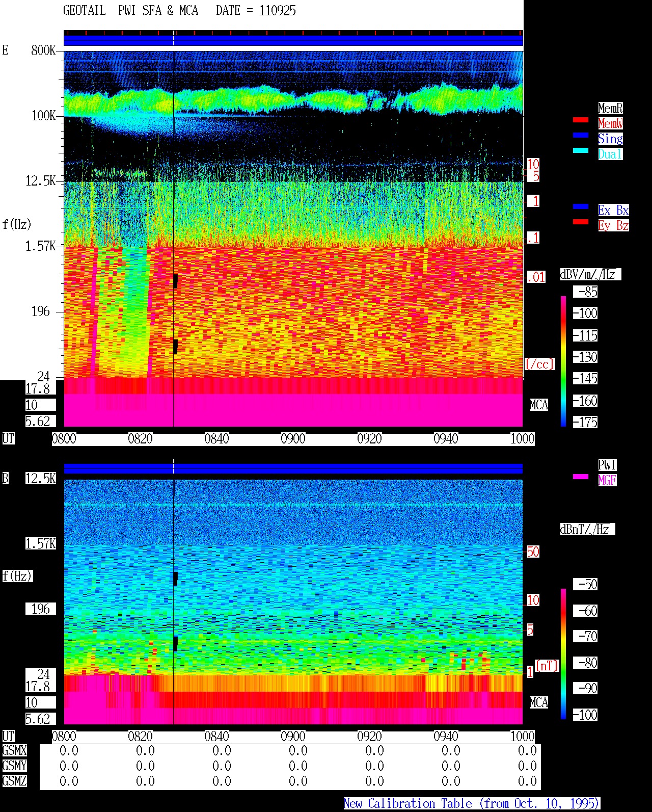Click the 100K frequency axis label
The width and height of the screenshot is (652, 812).
click(x=43, y=116)
